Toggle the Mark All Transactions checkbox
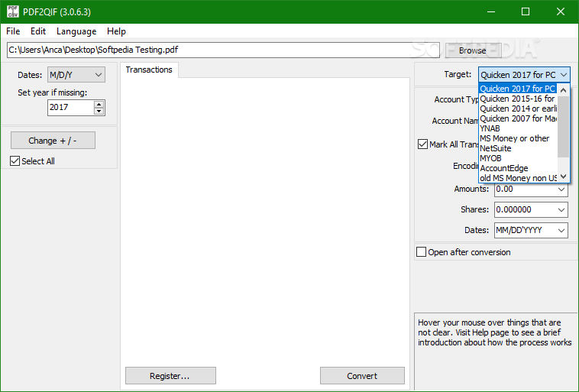 (x=423, y=144)
